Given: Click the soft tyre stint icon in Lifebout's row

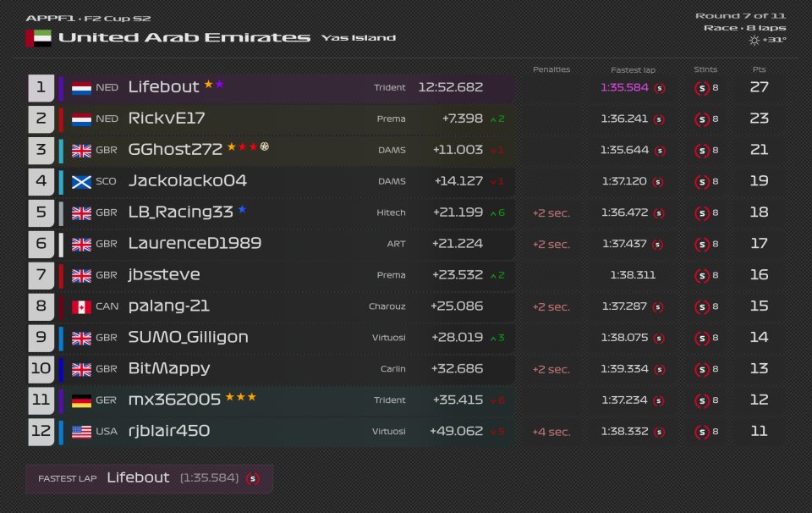Looking at the screenshot, I should 702,88.
